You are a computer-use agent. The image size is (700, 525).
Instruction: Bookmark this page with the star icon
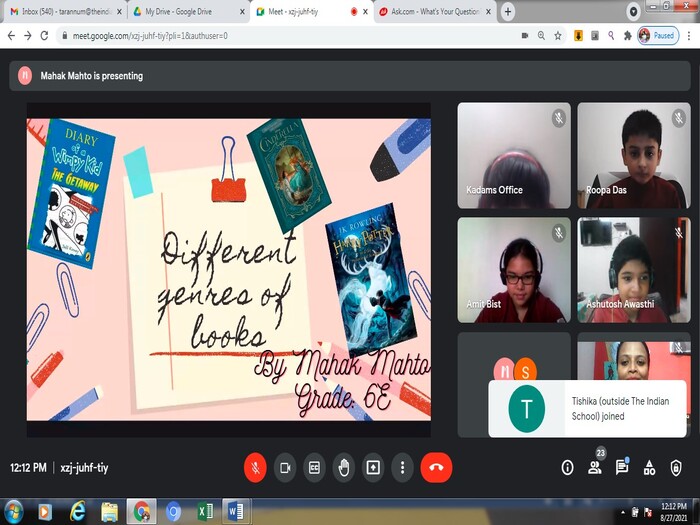click(558, 36)
